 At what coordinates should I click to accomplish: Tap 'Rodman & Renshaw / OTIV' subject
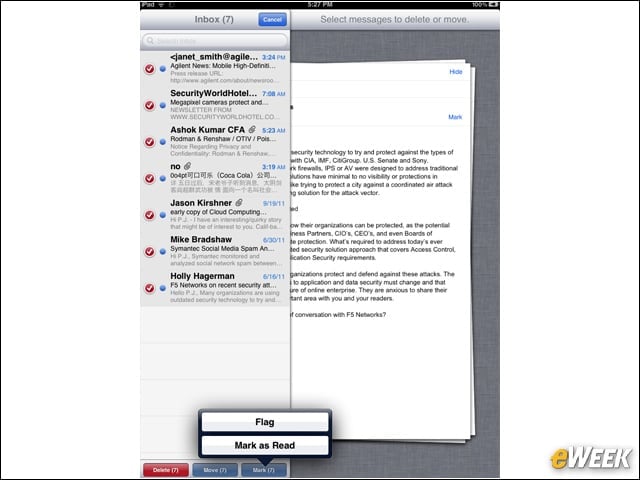(x=223, y=139)
